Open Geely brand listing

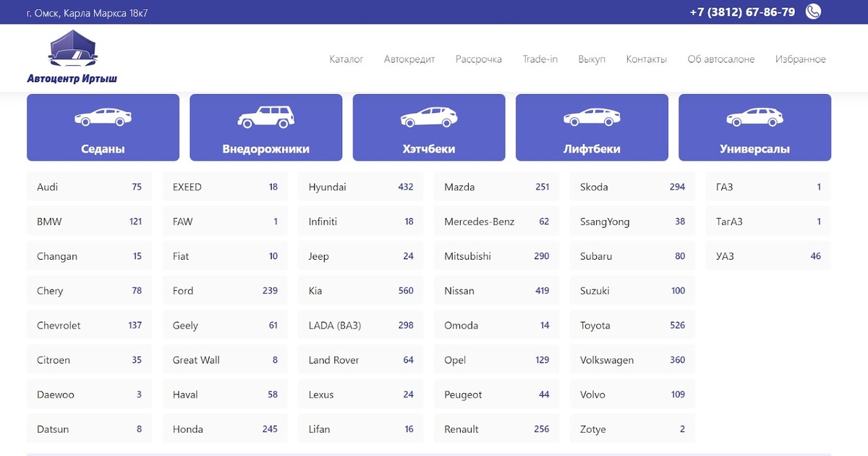click(x=225, y=326)
